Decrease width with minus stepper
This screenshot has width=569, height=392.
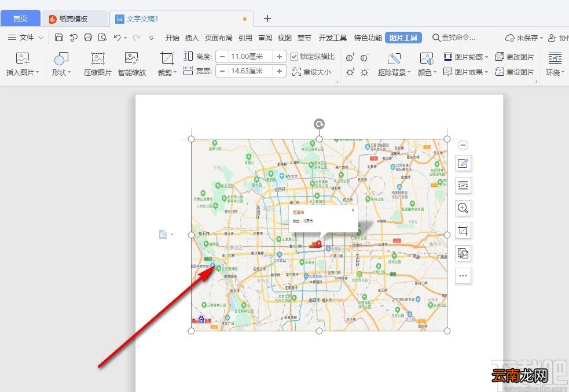222,71
